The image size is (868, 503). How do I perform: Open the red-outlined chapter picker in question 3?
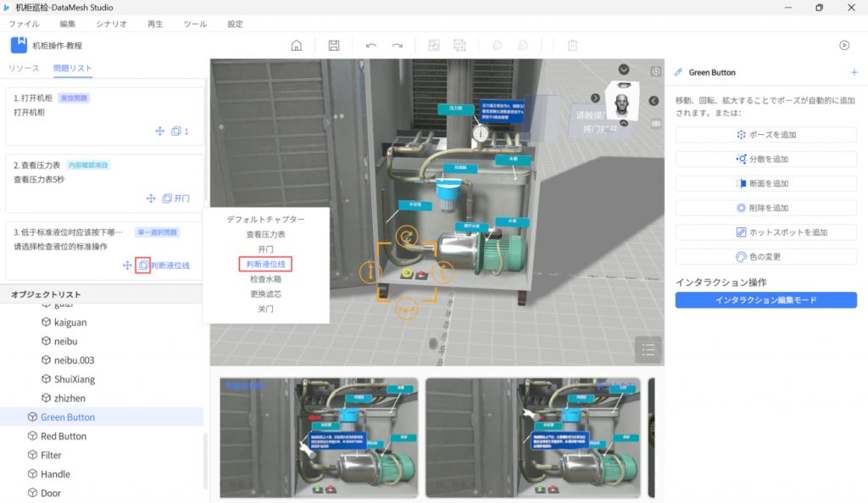pyautogui.click(x=143, y=265)
